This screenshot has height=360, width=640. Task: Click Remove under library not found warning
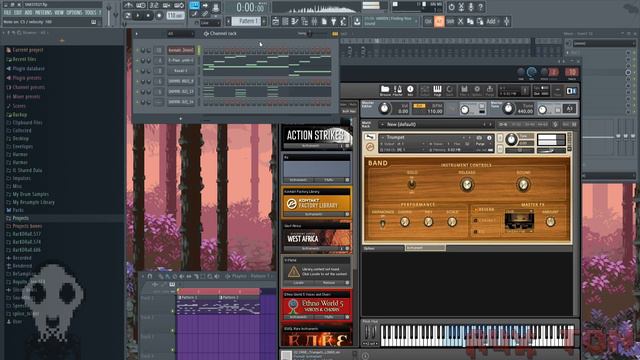pyautogui.click(x=329, y=282)
